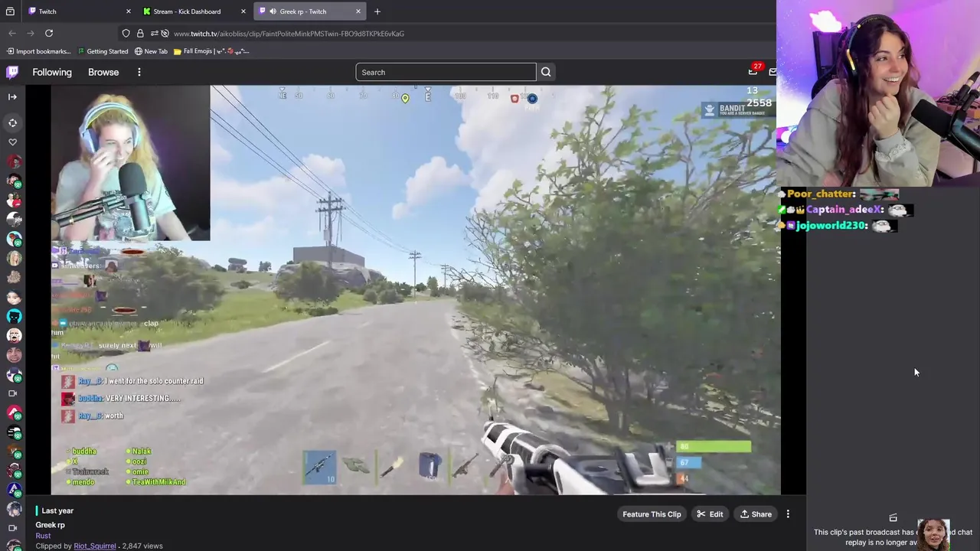The height and width of the screenshot is (551, 980).
Task: Click the Greek rp clip title
Action: click(50, 525)
